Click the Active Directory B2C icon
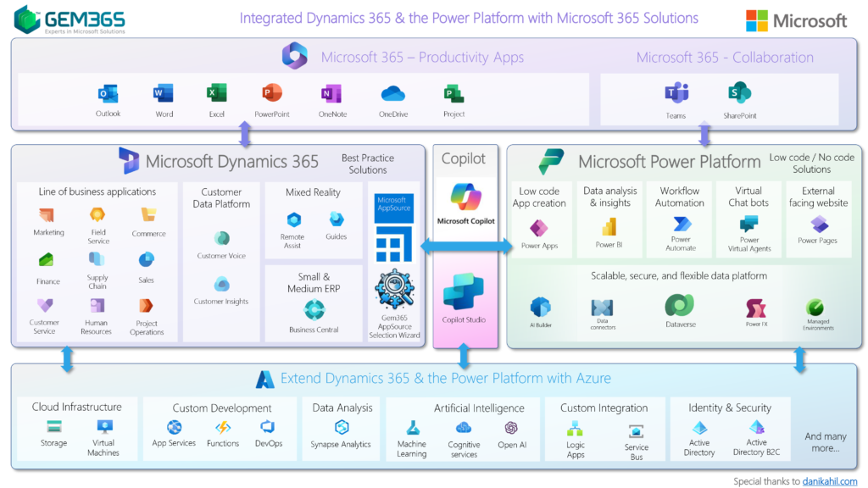Image resolution: width=868 pixels, height=488 pixels. click(757, 427)
